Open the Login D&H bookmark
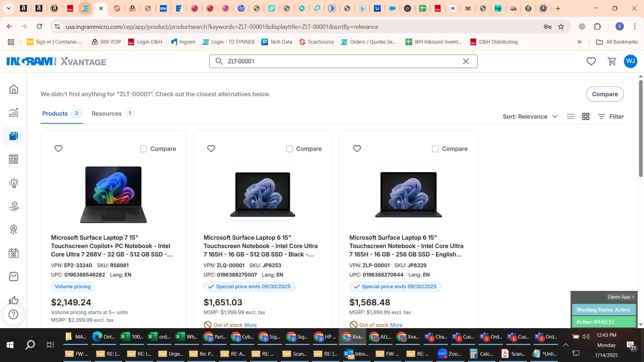This screenshot has width=644, height=362. click(x=145, y=42)
